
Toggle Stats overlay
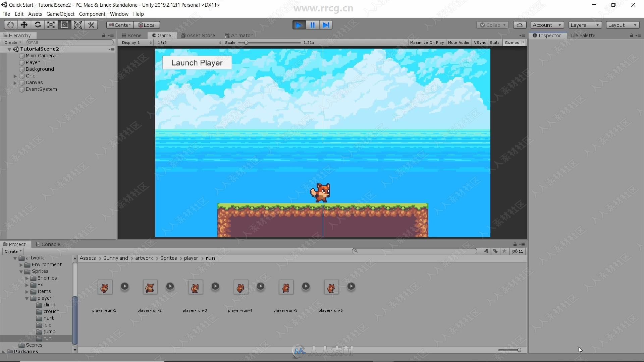pos(494,43)
